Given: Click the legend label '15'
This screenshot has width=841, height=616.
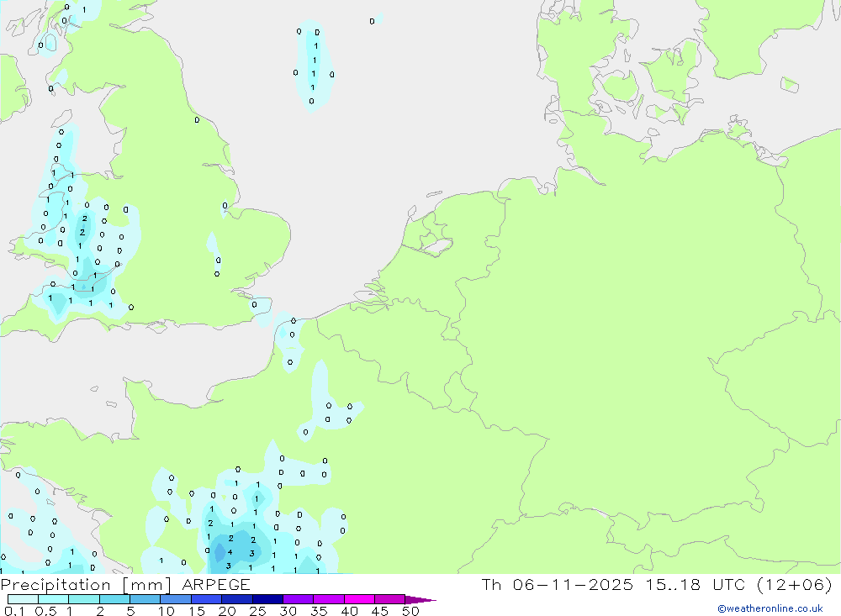Looking at the screenshot, I should coord(197,611).
